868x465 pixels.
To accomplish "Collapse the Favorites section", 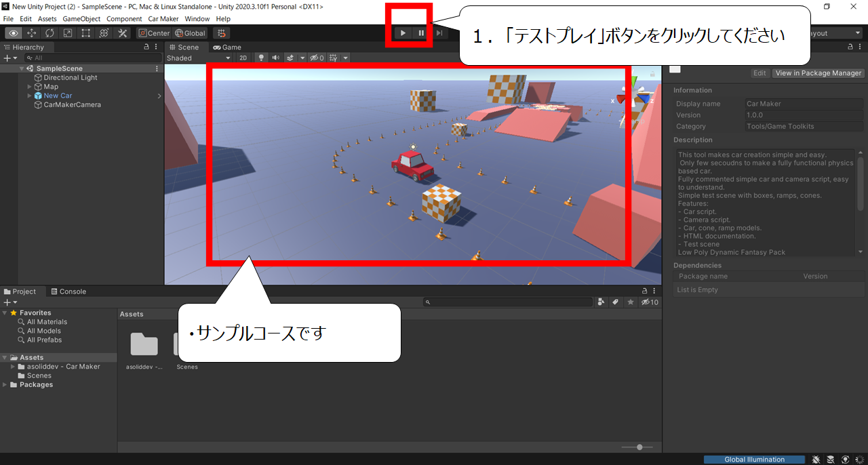I will point(5,313).
